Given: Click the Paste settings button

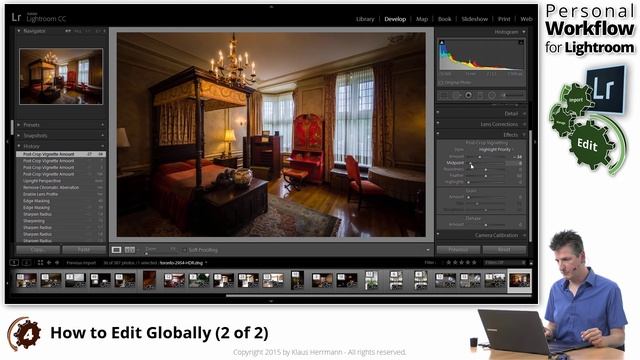Looking at the screenshot, I should tap(84, 249).
